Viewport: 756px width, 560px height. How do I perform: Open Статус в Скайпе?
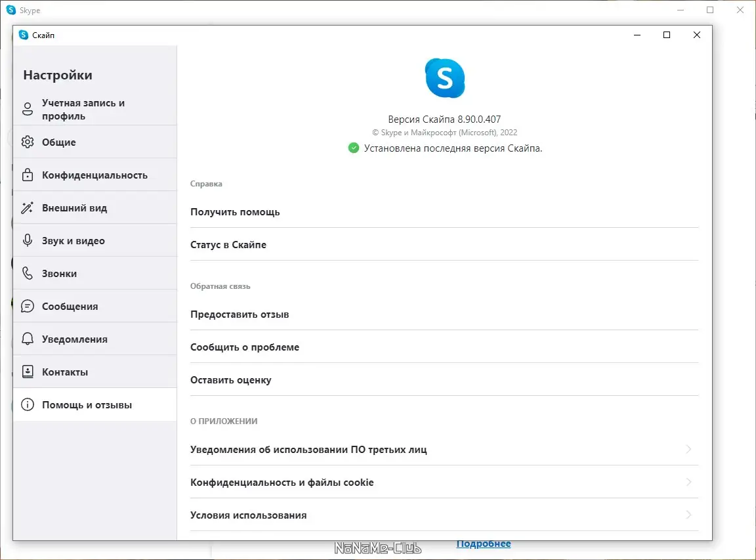coord(444,244)
